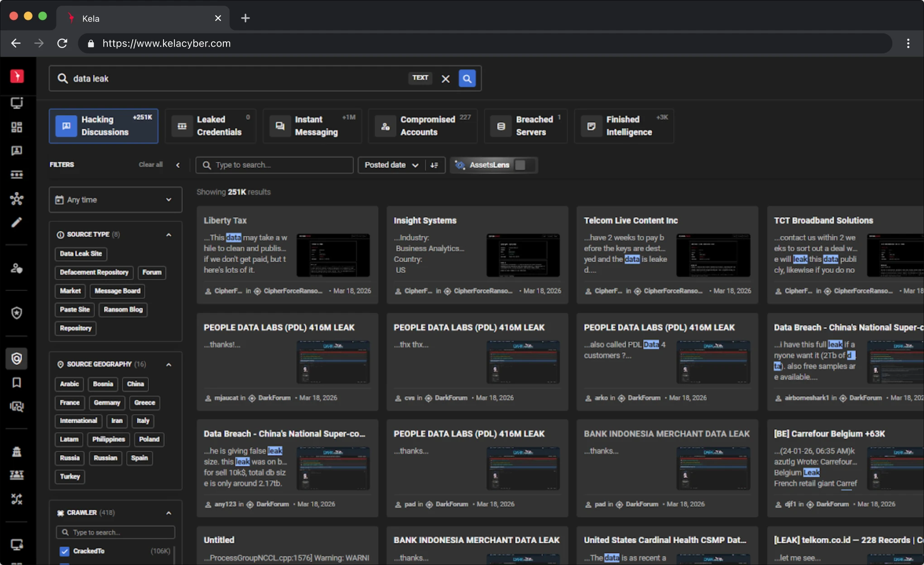
Task: Click the results Type to search field
Action: click(274, 165)
